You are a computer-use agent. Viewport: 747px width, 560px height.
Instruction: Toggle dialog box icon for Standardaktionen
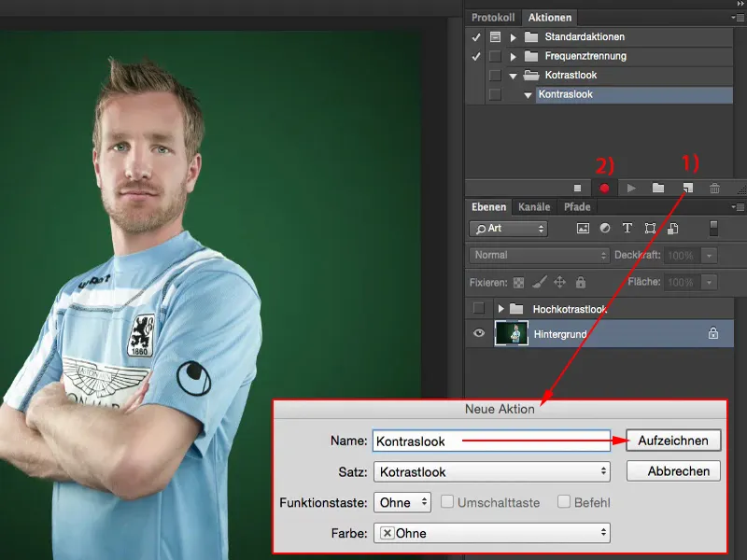[495, 36]
